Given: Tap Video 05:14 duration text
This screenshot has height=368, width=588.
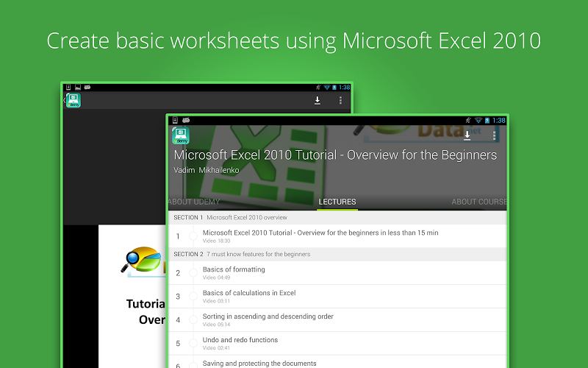Looking at the screenshot, I should (x=216, y=325).
